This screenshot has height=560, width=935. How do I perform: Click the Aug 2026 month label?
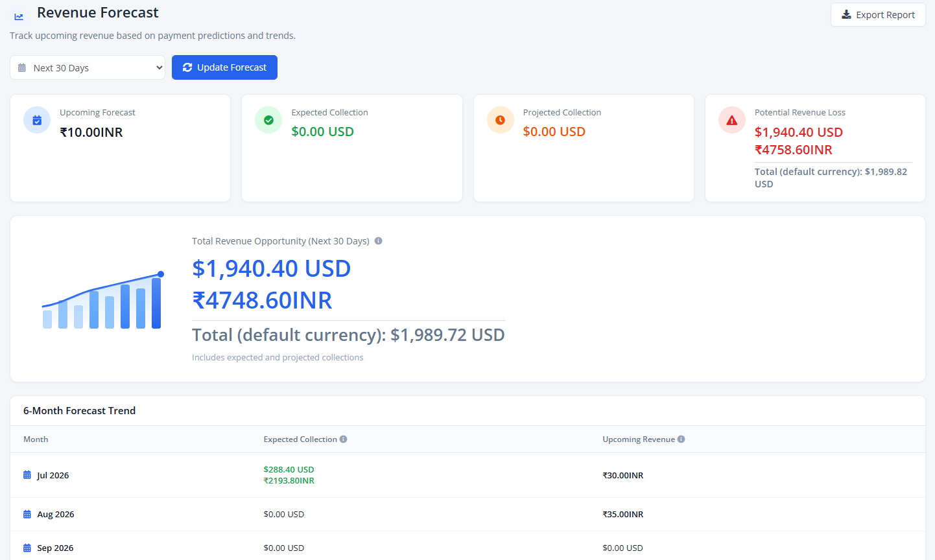tap(56, 514)
